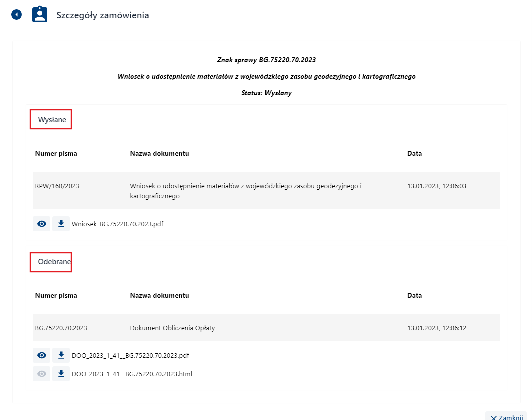This screenshot has height=420, width=532.
Task: Click the download icon for Wniosek_BG.75220.70.2023.pdf
Action: click(61, 223)
